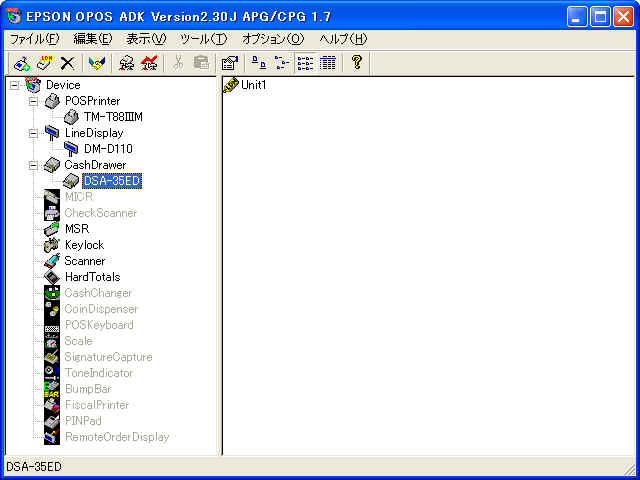This screenshot has width=640, height=480.
Task: Open the オプション(O) menu
Action: point(273,39)
